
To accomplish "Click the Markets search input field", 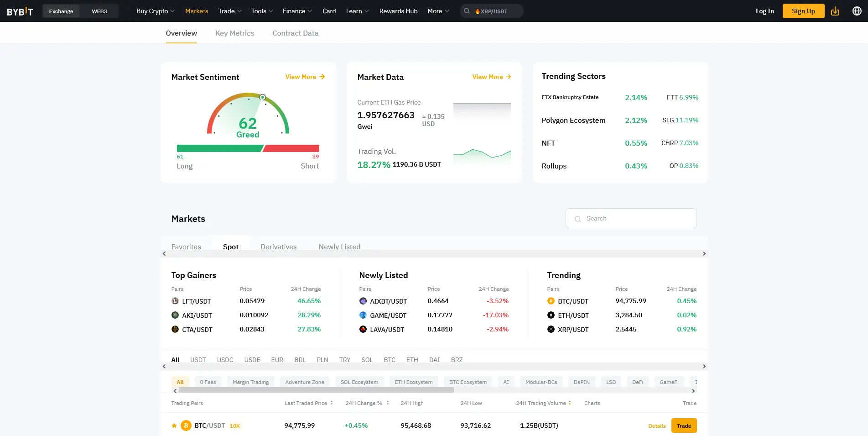I will click(x=631, y=218).
